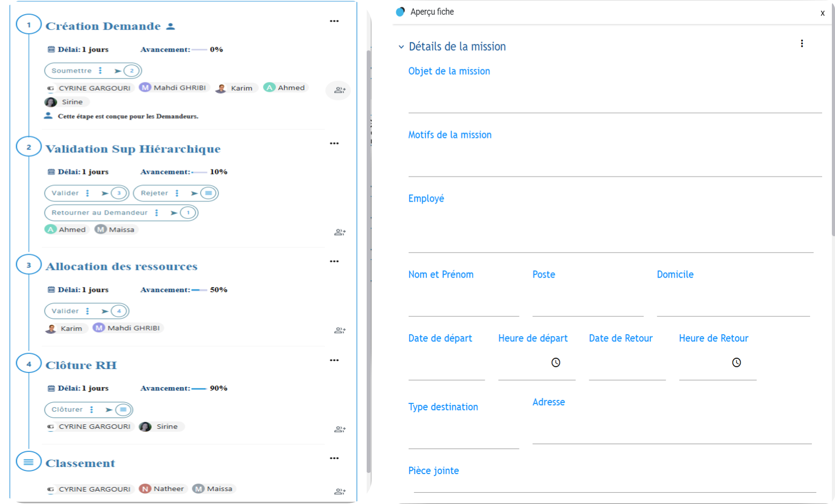Screen dimensions: 835x504
Task: Click add-user icon in Création Demande step
Action: point(339,90)
